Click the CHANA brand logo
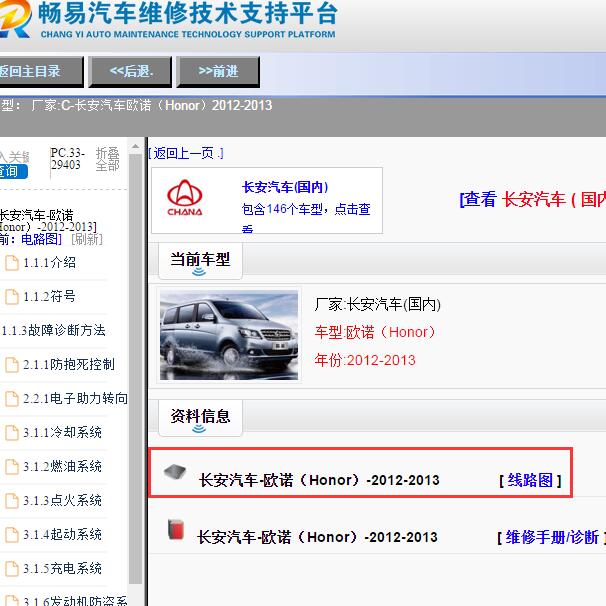The width and height of the screenshot is (606, 606). pos(184,198)
